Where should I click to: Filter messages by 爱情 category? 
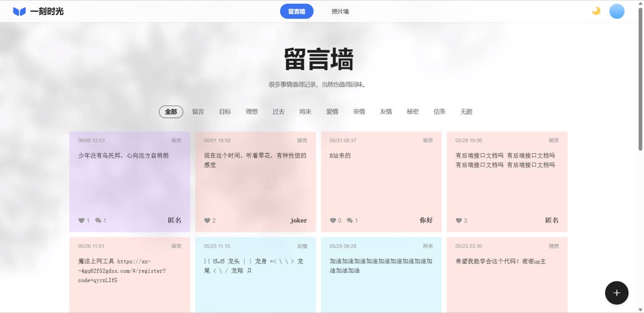tap(332, 112)
